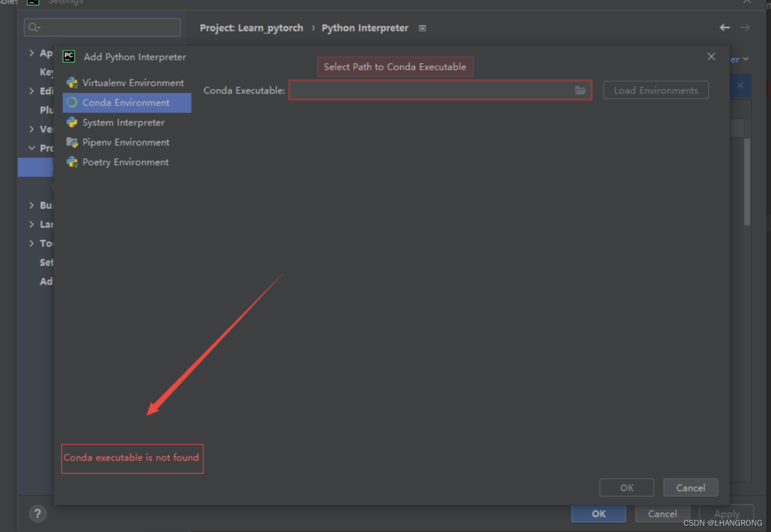Expand the Ap settings tree node
This screenshot has height=532, width=771.
pos(32,52)
